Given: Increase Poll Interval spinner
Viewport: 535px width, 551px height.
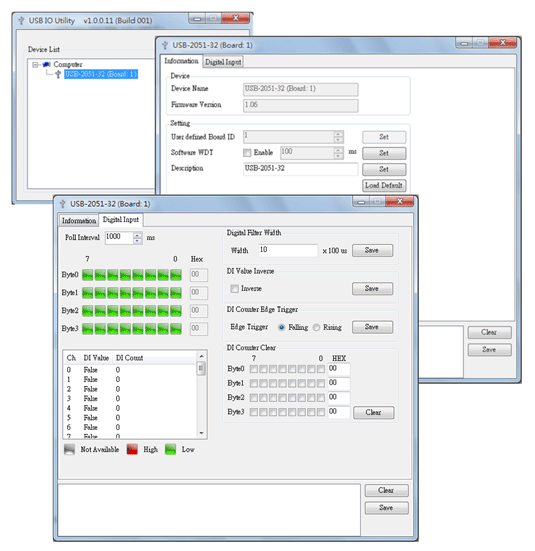Looking at the screenshot, I should [x=137, y=235].
